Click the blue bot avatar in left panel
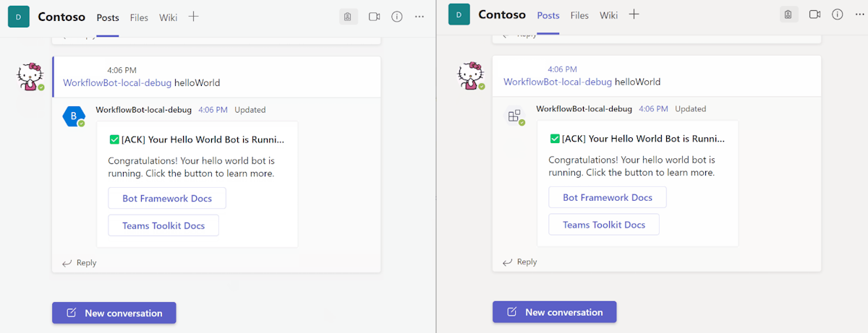 point(74,116)
